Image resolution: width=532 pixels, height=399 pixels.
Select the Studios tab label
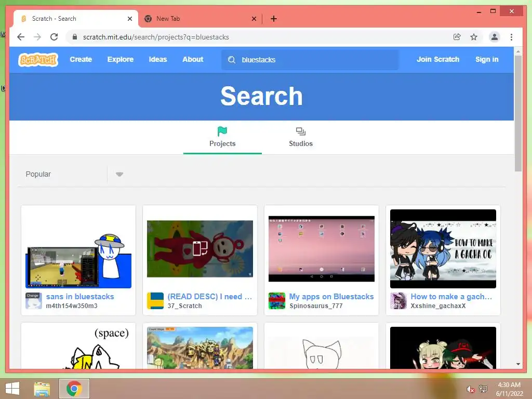click(301, 143)
